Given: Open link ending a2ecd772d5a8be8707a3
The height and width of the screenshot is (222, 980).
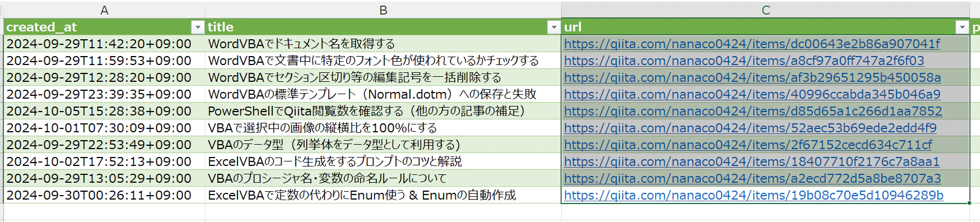Looking at the screenshot, I should coord(753,178).
